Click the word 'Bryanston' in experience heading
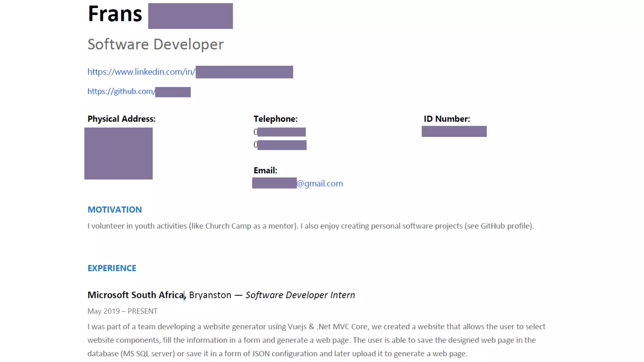The width and height of the screenshot is (644, 362). pos(210,295)
